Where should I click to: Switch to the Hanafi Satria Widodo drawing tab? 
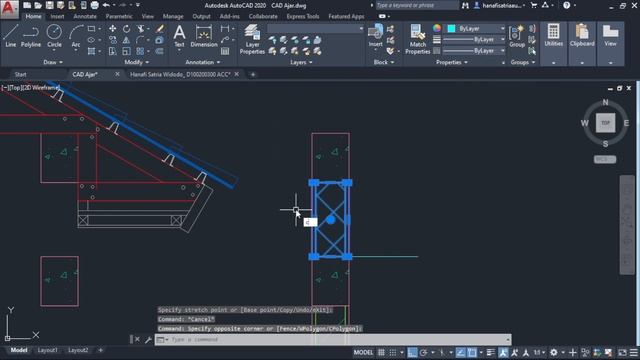click(x=180, y=74)
